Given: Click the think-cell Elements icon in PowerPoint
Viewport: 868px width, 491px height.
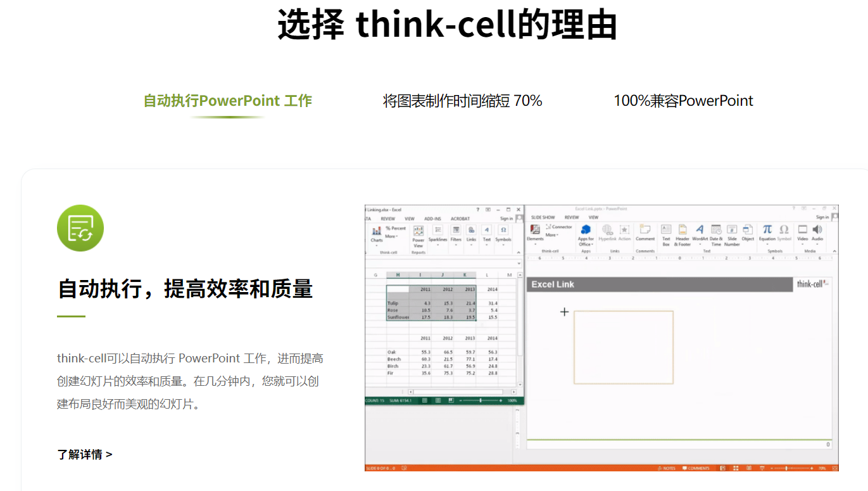Looking at the screenshot, I should [x=535, y=230].
